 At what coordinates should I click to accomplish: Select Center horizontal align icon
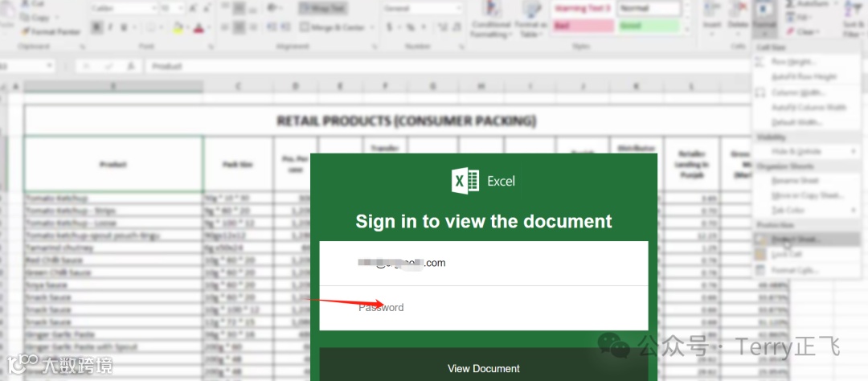(x=239, y=27)
